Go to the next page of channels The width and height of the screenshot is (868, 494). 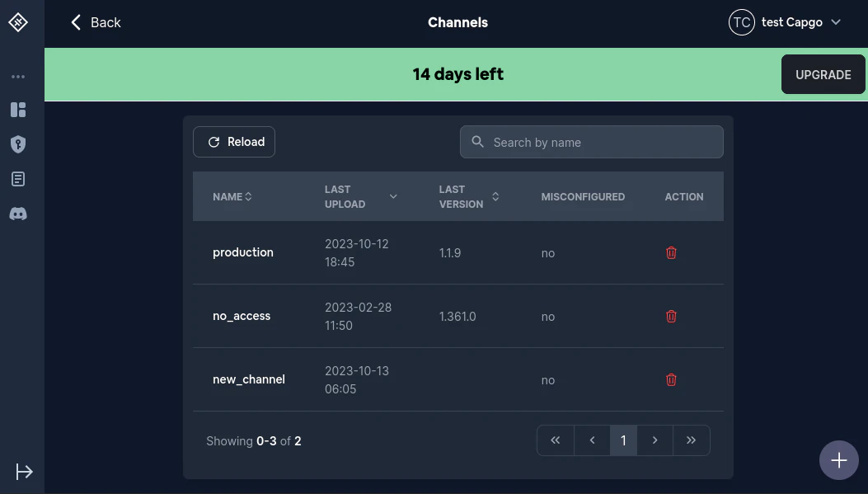(x=655, y=440)
